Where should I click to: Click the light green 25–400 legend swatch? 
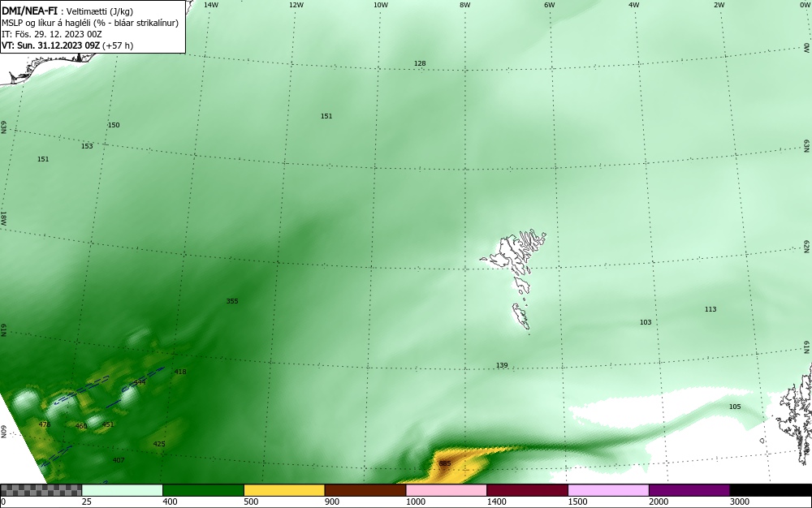[x=123, y=490]
